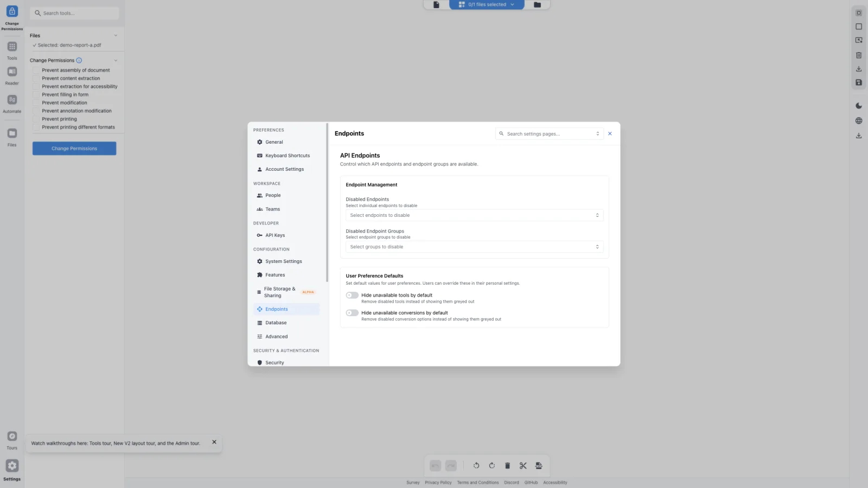The image size is (868, 488).
Task: Open Advanced settings page
Action: 286,337
